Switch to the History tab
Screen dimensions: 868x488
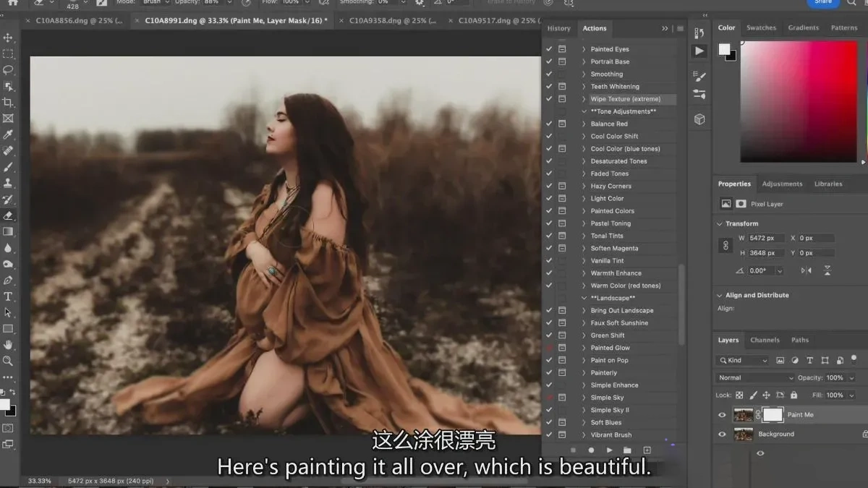(x=559, y=28)
